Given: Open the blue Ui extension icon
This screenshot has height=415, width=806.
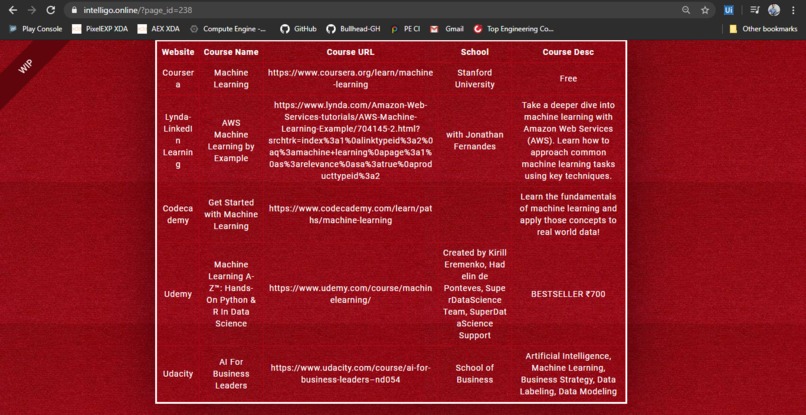Looking at the screenshot, I should pos(728,10).
